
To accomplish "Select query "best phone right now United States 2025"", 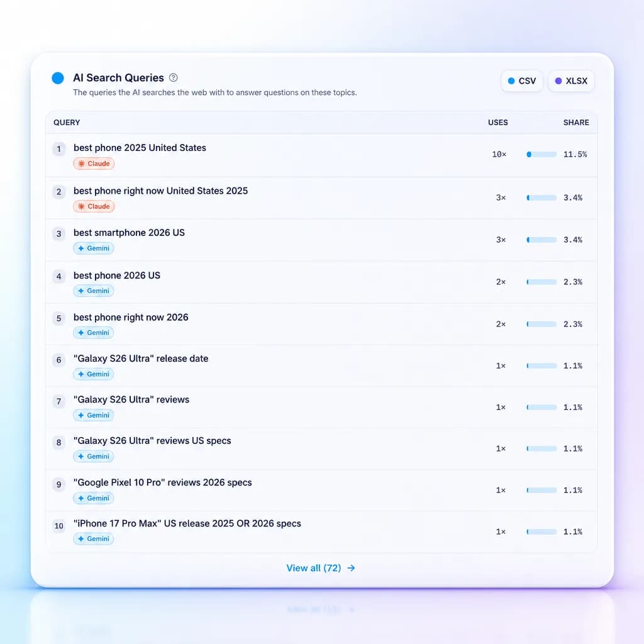I will tap(160, 191).
